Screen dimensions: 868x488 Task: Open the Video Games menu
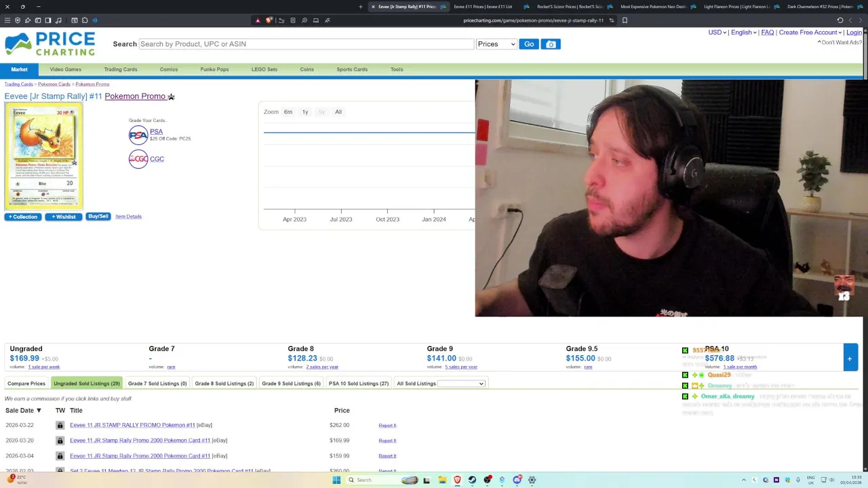pyautogui.click(x=65, y=69)
